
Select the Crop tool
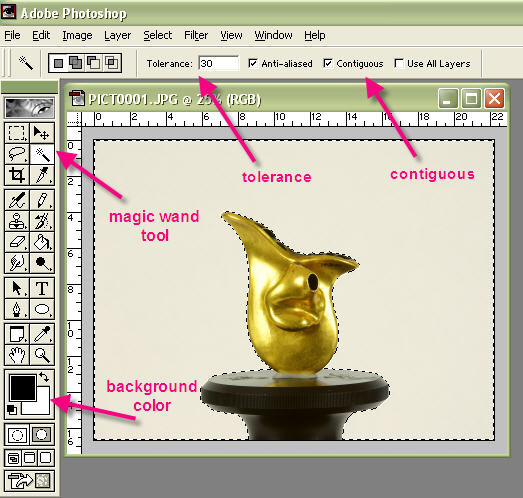17,175
